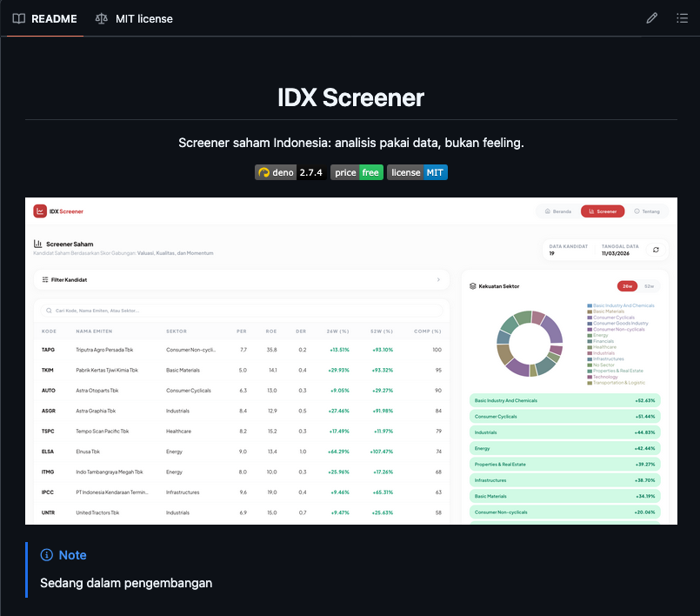
Task: Click the Basic Materials +34.19% sector bar
Action: pos(564,496)
